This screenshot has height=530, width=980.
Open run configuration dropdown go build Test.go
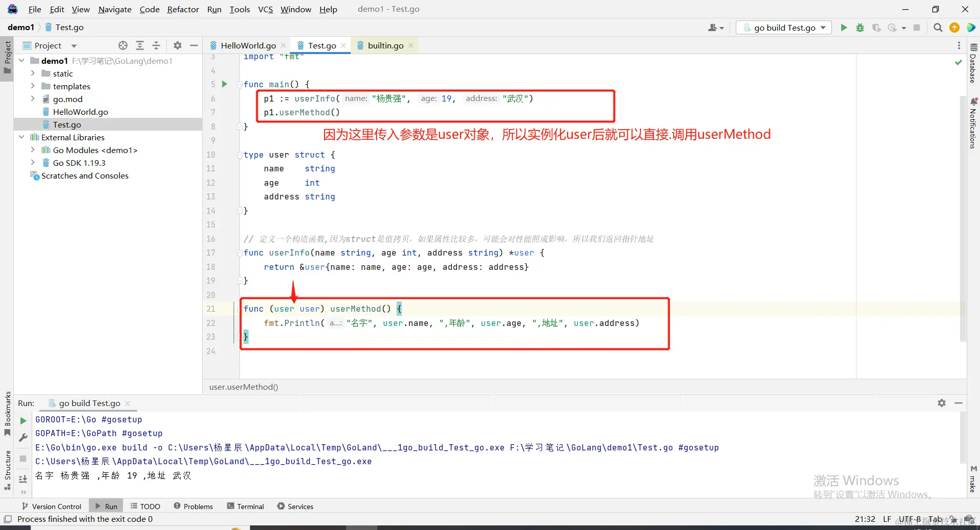(x=784, y=28)
